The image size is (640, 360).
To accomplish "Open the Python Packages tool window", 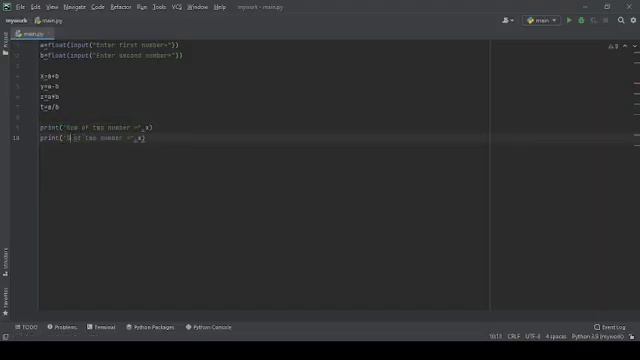I will click(x=150, y=327).
